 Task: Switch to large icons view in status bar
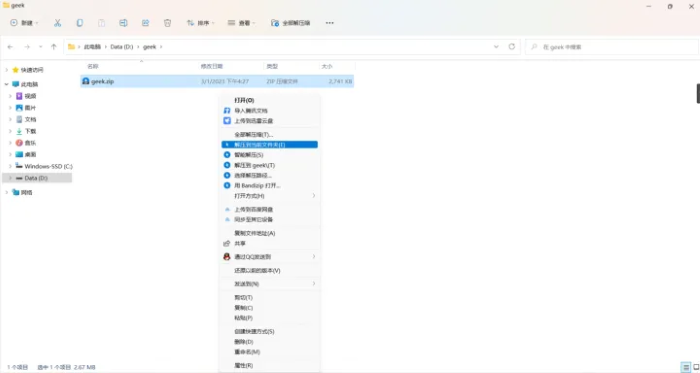(696, 367)
